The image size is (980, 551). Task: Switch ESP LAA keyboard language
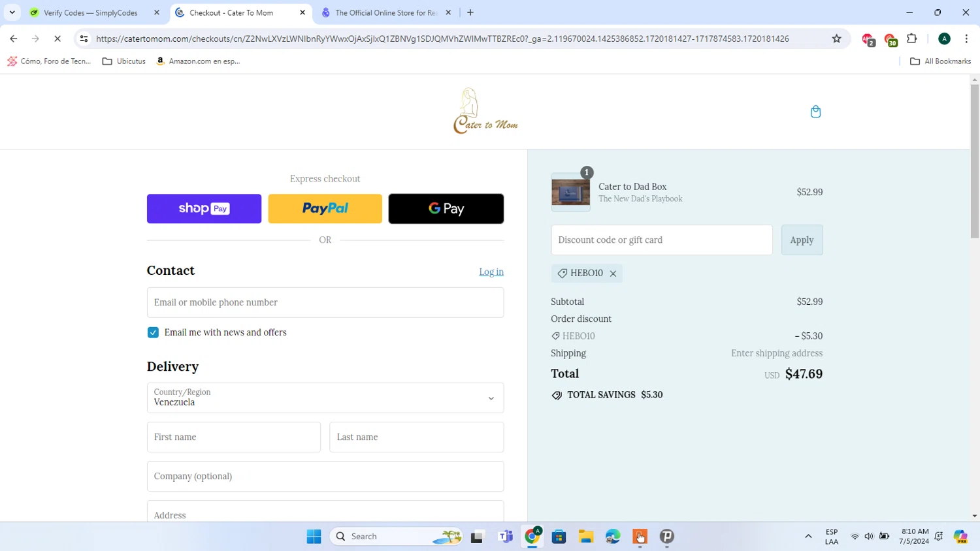point(832,537)
